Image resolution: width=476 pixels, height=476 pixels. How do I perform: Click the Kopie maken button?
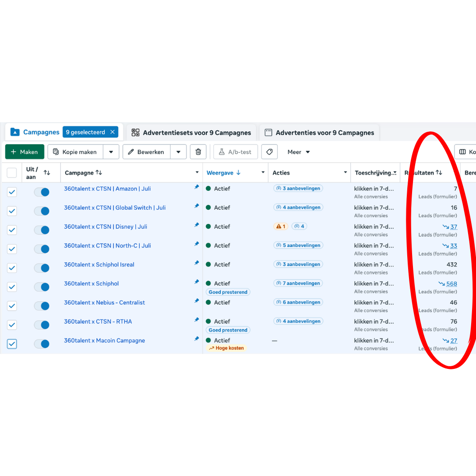pos(75,152)
